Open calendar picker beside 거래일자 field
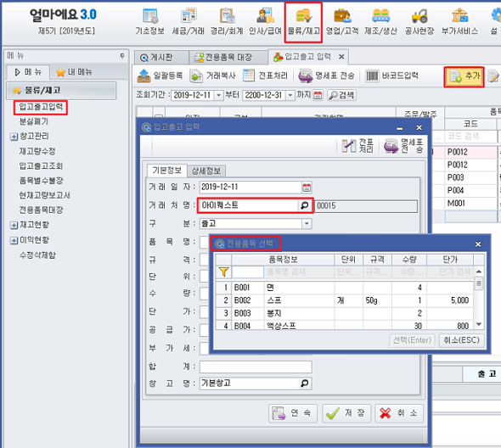501x448 pixels. coord(307,188)
